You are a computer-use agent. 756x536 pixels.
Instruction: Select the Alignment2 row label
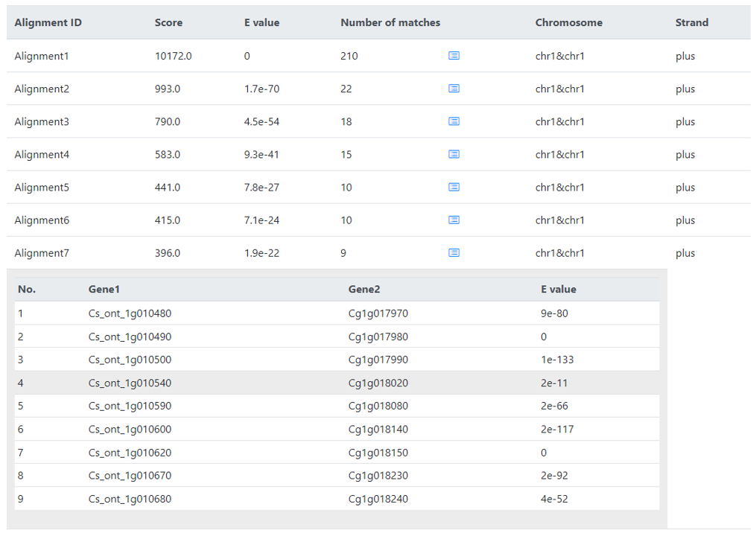coord(42,89)
